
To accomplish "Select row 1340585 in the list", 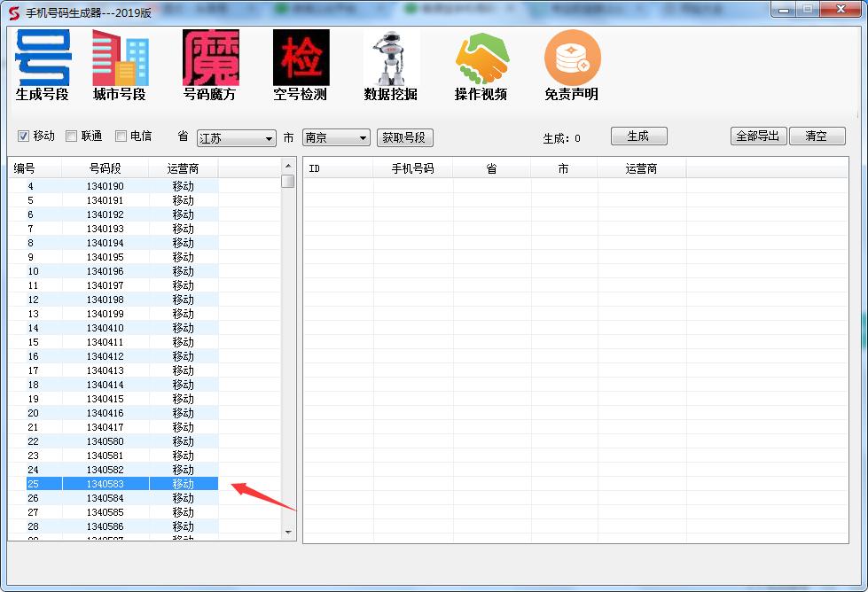I will 113,512.
